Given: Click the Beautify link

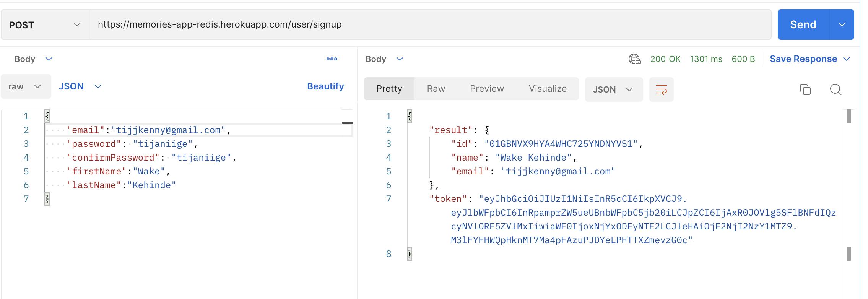Looking at the screenshot, I should tap(325, 86).
